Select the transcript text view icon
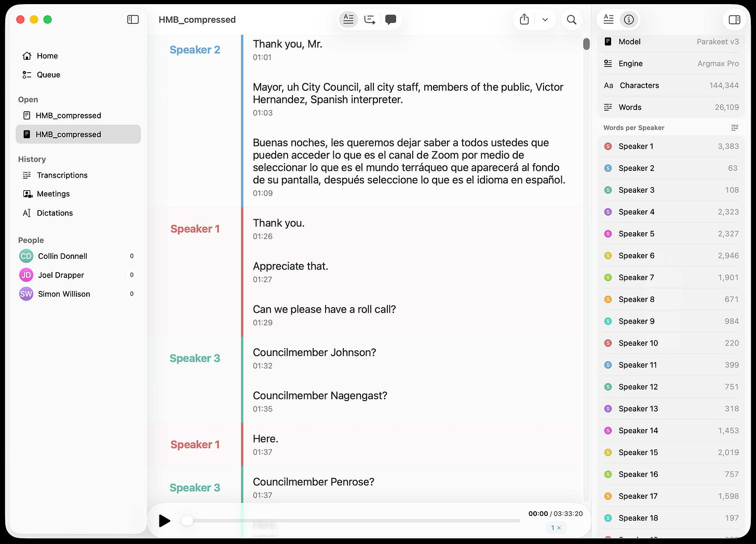Viewport: 756px width, 544px height. pos(348,19)
